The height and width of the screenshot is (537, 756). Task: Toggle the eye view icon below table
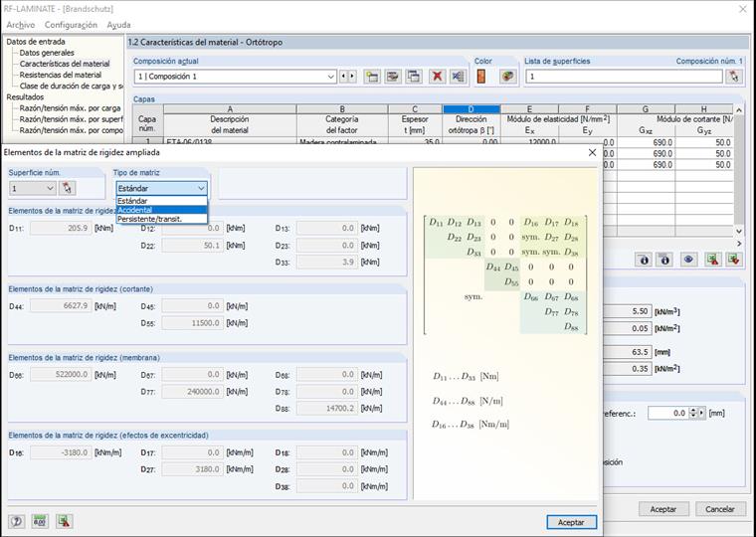(688, 260)
